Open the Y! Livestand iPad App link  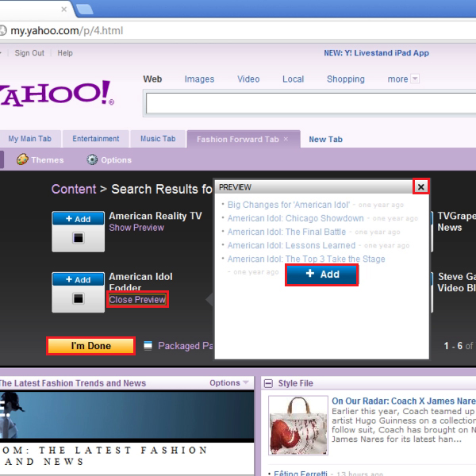[x=376, y=53]
